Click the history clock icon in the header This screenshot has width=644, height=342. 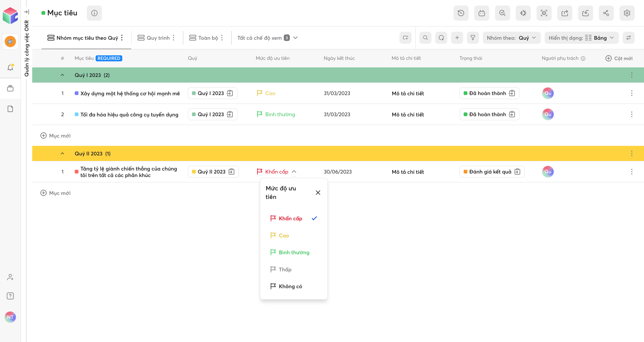pos(461,13)
